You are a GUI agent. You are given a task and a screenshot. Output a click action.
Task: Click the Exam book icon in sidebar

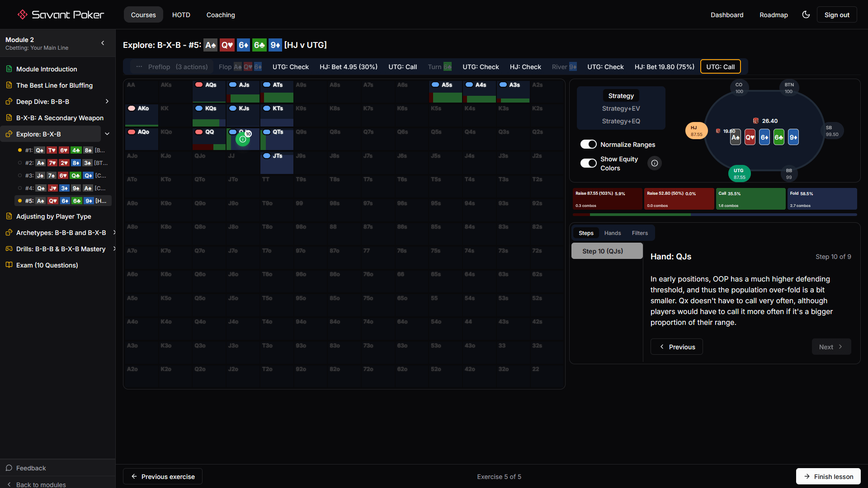[9, 265]
